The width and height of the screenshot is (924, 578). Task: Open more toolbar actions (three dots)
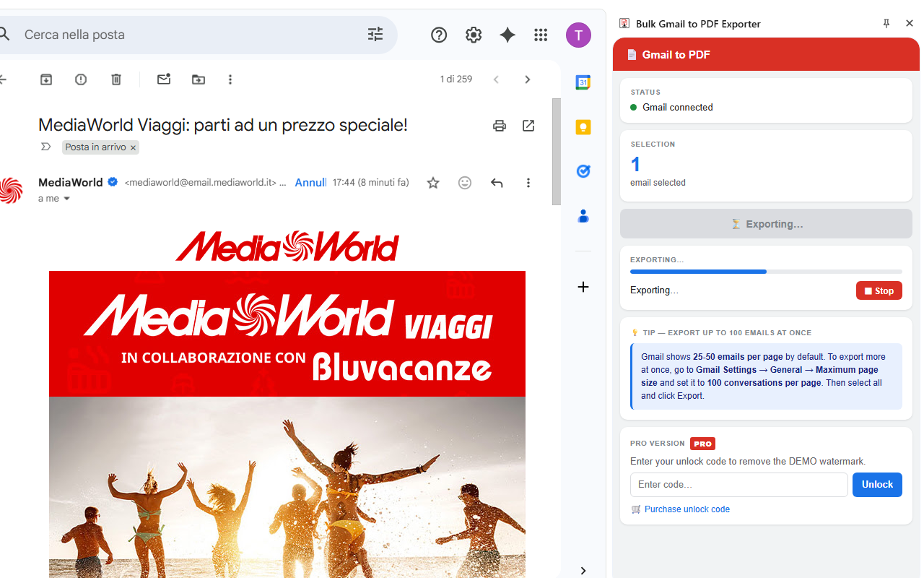(x=230, y=79)
